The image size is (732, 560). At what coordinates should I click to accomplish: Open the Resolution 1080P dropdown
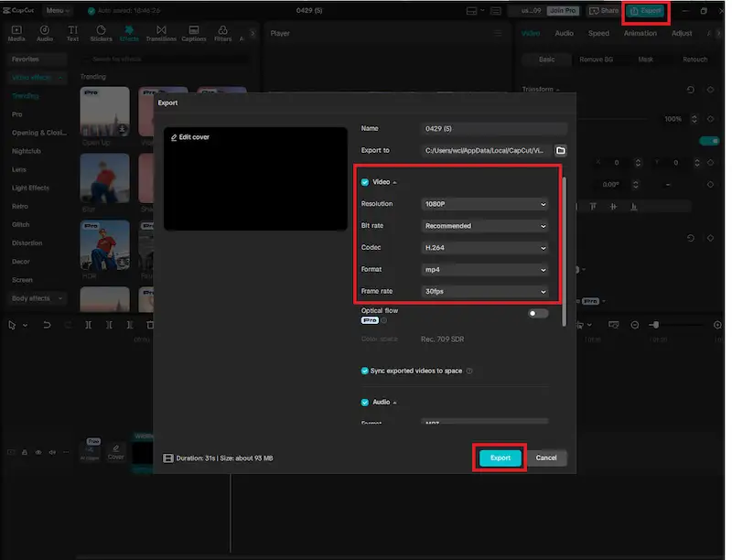(x=485, y=204)
